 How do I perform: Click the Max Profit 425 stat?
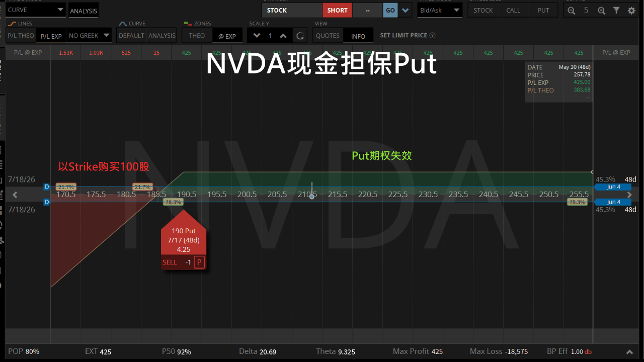tap(418, 351)
